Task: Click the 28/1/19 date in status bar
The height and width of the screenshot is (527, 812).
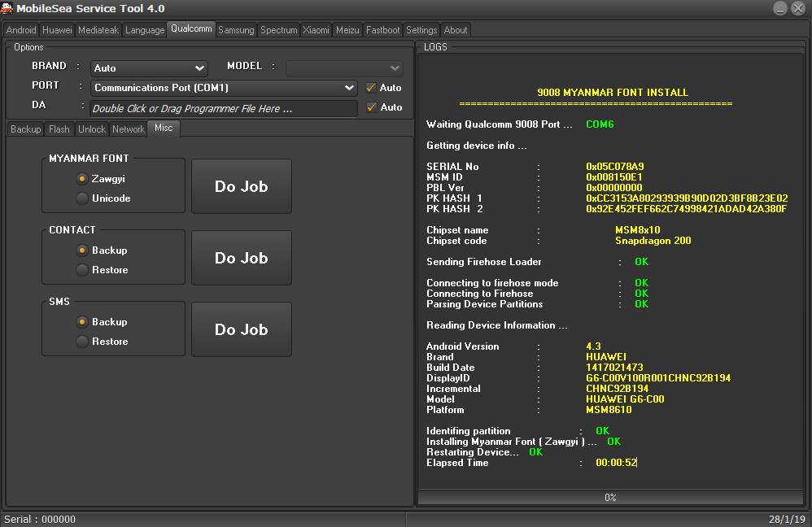Action: pyautogui.click(x=787, y=519)
